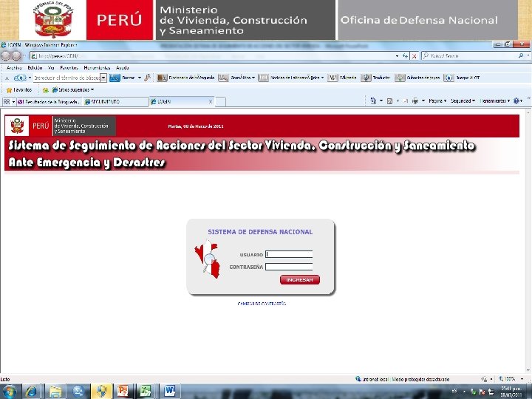Click the Subastas toolbar icon
This screenshot has width=532, height=399.
tap(400, 78)
